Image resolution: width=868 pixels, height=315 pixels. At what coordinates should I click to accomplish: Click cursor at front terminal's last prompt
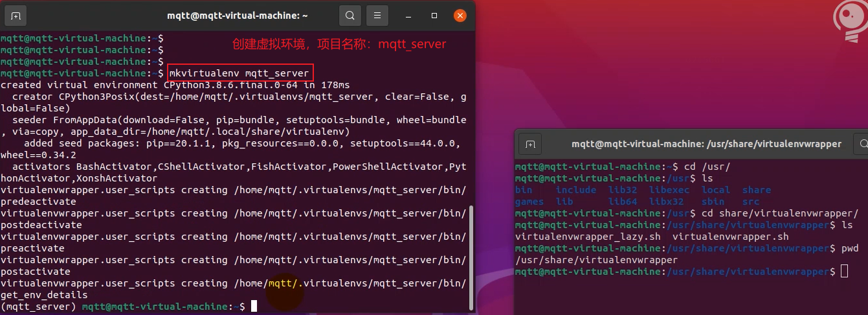[254, 306]
